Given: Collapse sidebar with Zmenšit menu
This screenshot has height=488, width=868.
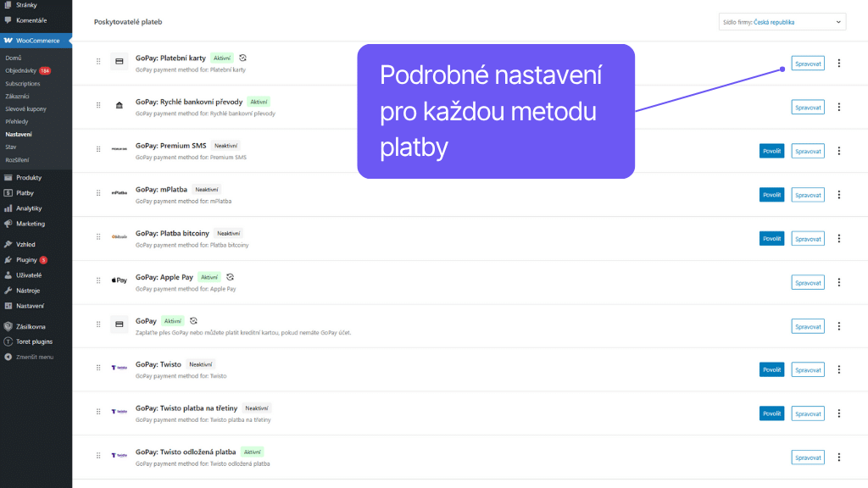Looking at the screenshot, I should (35, 357).
